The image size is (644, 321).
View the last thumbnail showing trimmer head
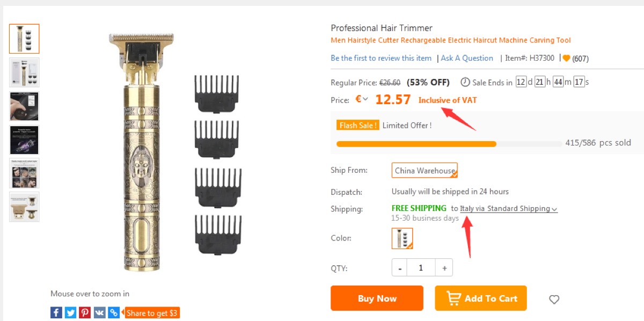coord(24,207)
